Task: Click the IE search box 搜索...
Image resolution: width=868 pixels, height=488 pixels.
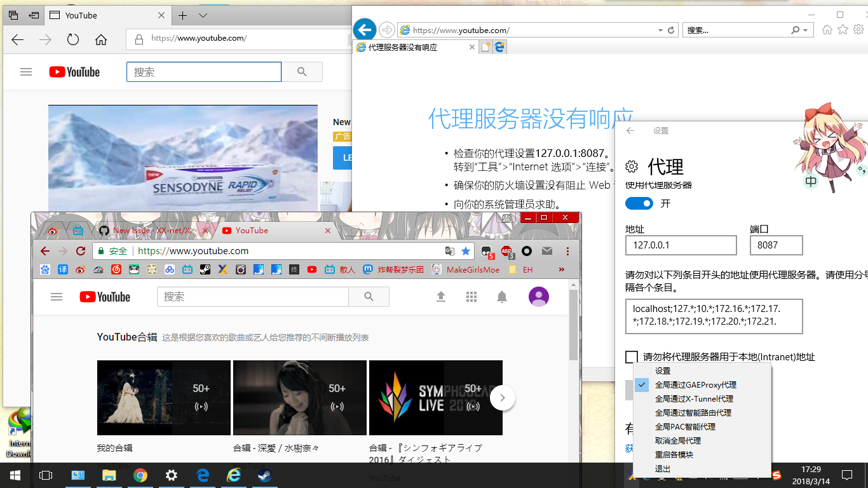Action: pyautogui.click(x=737, y=30)
